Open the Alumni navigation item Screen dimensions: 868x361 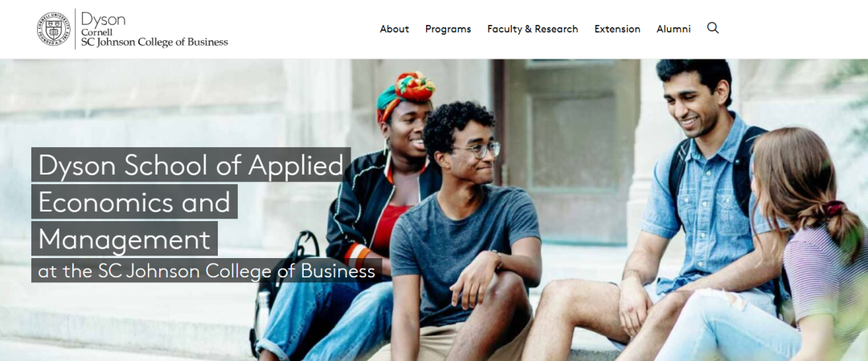674,29
